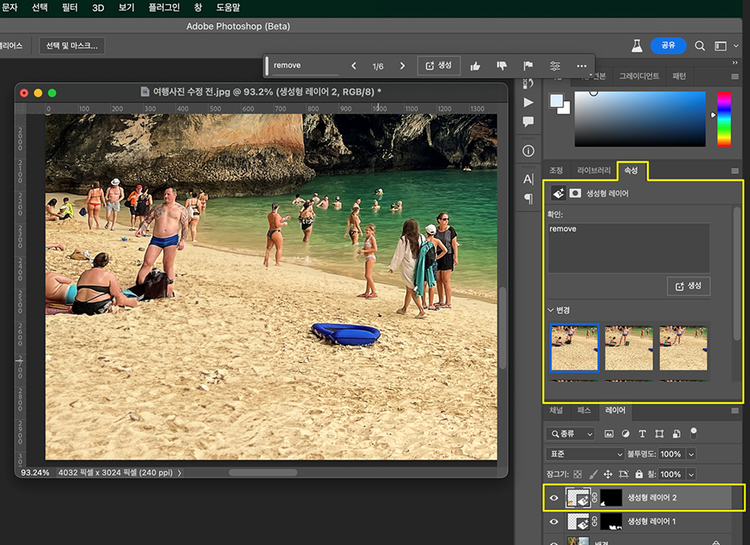Click the blue 공유 share button

667,46
